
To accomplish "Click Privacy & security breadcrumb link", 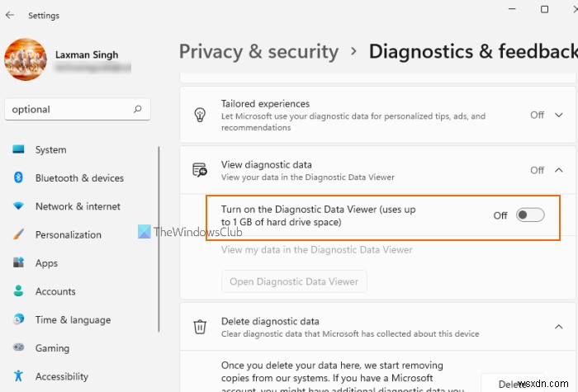I will pyautogui.click(x=258, y=51).
